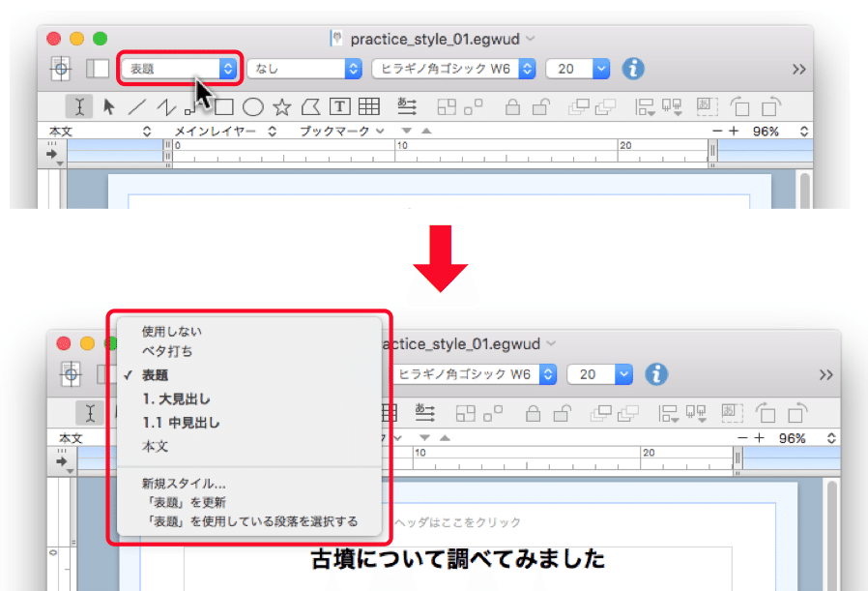Jump to next bookmark (down triangle) in upper window
Screen dimensions: 868x591
coord(407,132)
